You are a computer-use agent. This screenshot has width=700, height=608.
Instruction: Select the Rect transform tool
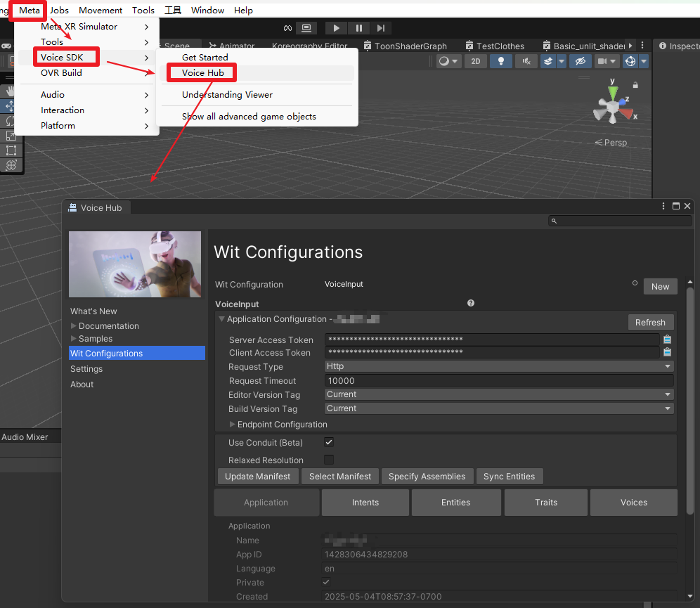(x=11, y=150)
